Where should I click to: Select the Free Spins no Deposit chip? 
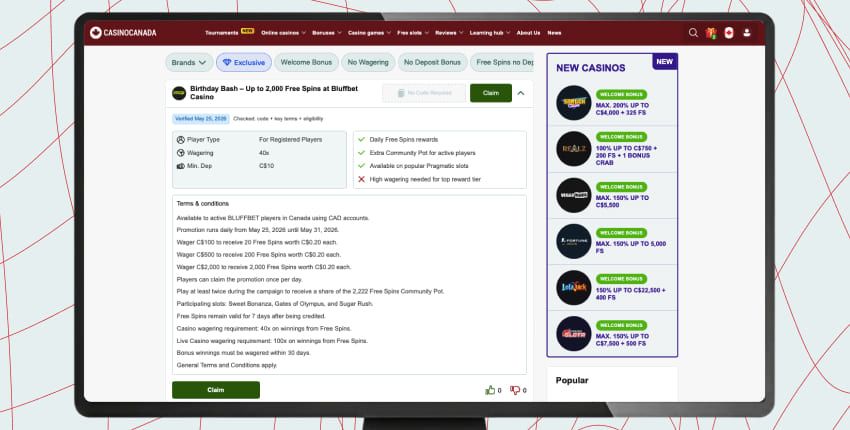pyautogui.click(x=502, y=62)
